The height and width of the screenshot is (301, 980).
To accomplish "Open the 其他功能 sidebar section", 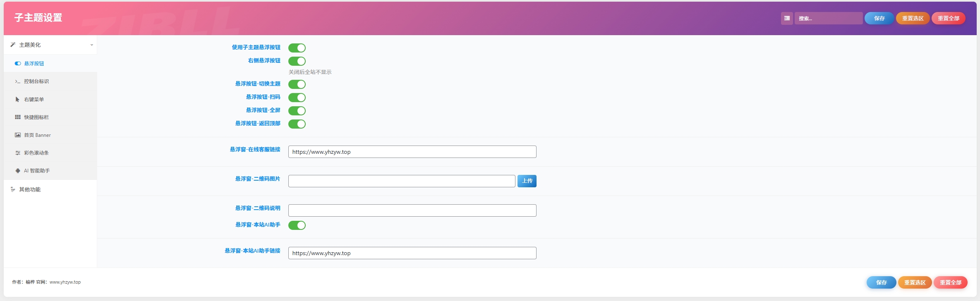I will point(30,189).
